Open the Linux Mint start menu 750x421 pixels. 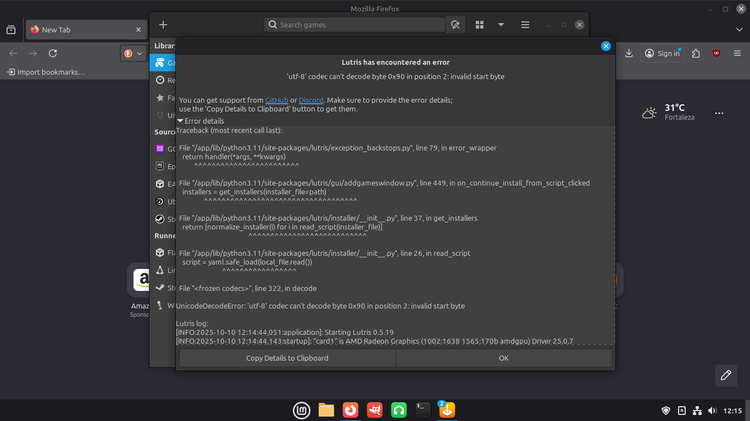tap(301, 410)
